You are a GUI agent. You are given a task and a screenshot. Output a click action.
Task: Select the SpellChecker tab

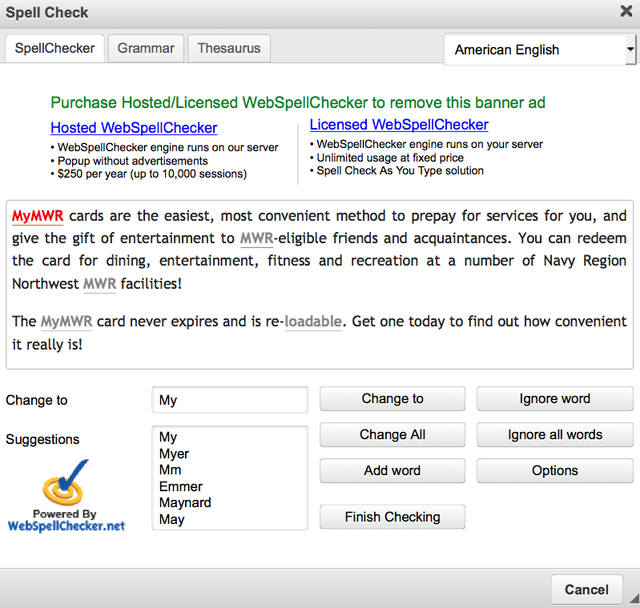point(55,48)
